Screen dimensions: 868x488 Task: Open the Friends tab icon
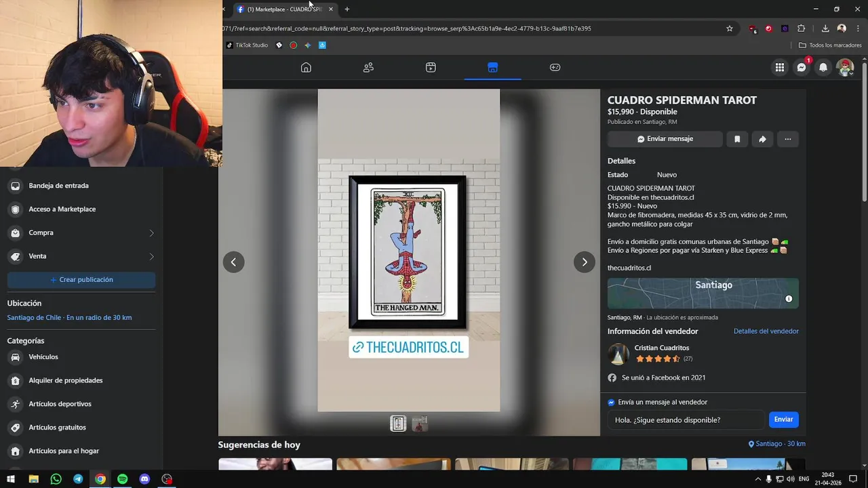[368, 67]
